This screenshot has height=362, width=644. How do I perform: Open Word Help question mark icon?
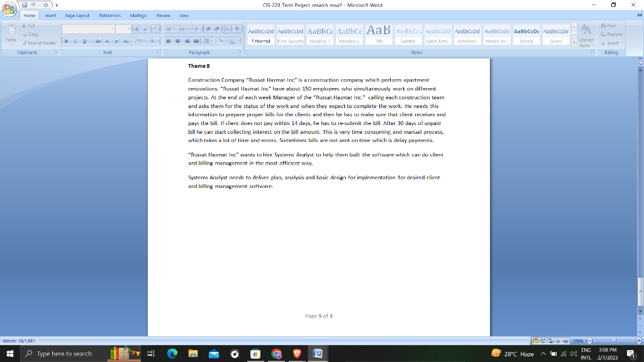[640, 15]
